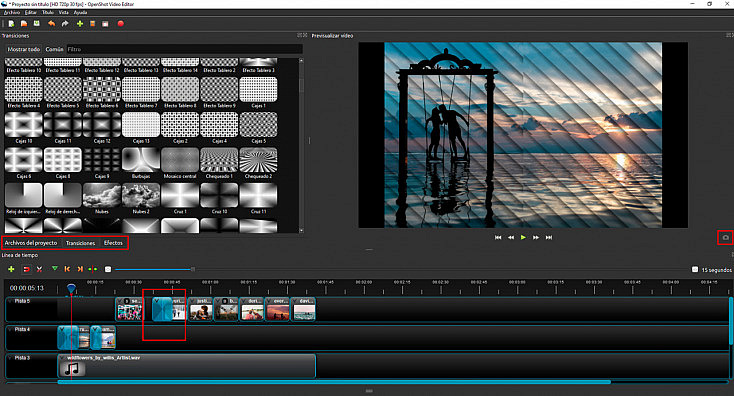The height and width of the screenshot is (396, 734).
Task: Toggle the magnet snapping tool
Action: (26, 269)
